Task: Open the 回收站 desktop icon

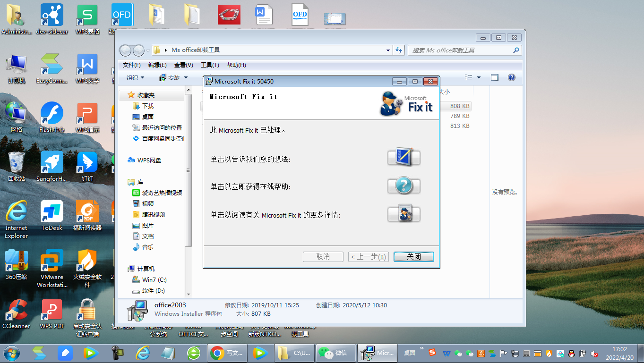Action: [x=17, y=167]
